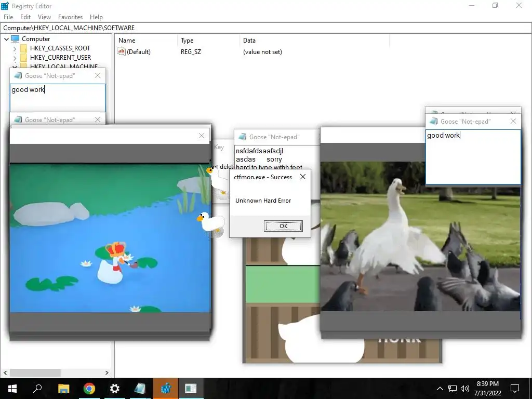Image resolution: width=532 pixels, height=399 pixels.
Task: Click the Registry Editor title bar icon
Action: [5, 6]
